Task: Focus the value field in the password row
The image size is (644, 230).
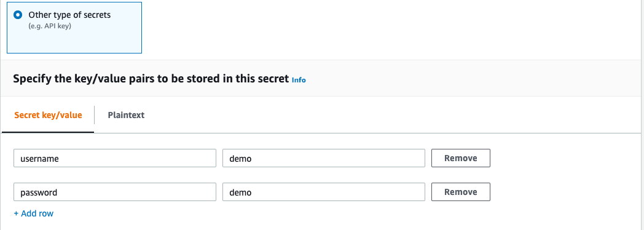Action: [324, 192]
